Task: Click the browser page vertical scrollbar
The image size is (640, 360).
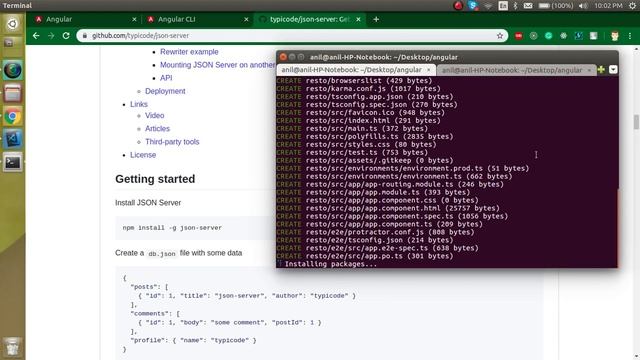Action: [636, 122]
